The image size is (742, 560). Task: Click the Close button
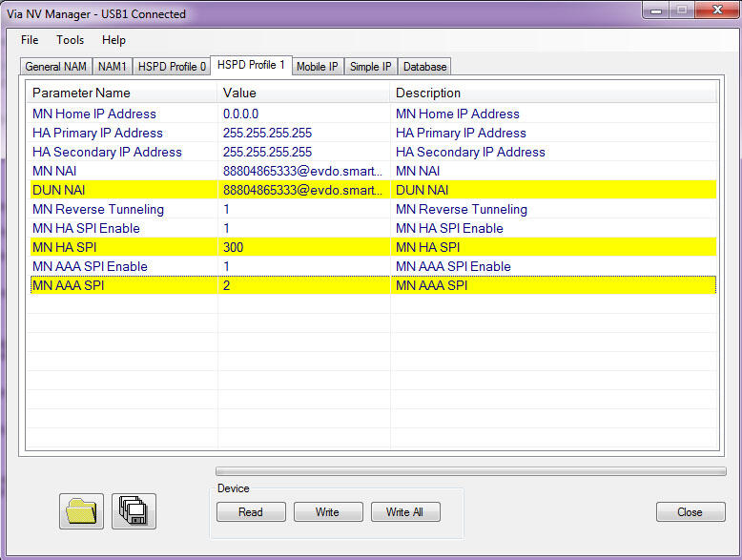690,512
